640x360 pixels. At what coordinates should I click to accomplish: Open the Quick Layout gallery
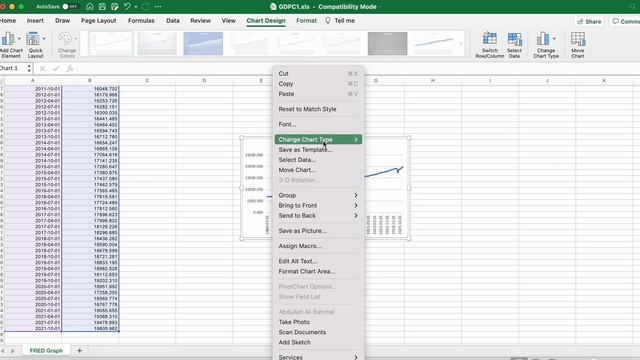pyautogui.click(x=35, y=45)
